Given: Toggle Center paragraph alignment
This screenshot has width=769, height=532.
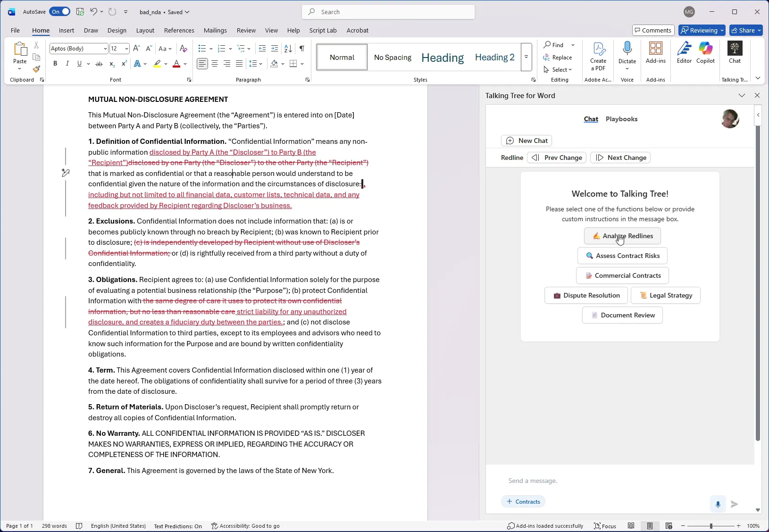Looking at the screenshot, I should tap(215, 64).
